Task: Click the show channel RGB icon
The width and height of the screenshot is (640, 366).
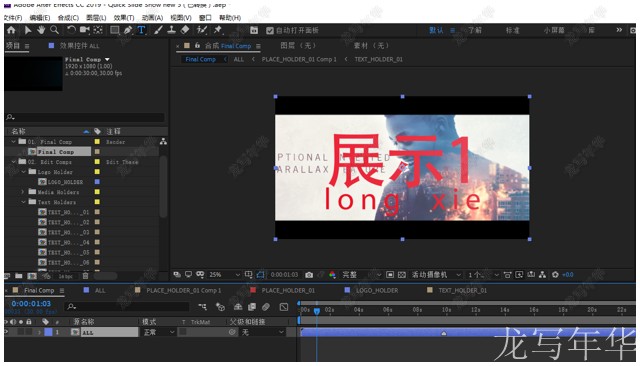Action: click(x=332, y=275)
